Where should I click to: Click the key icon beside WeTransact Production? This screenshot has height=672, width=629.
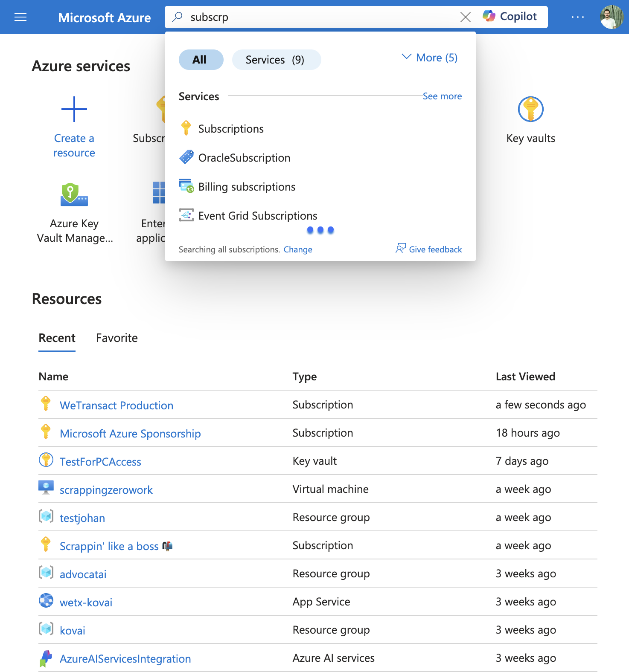pyautogui.click(x=46, y=404)
